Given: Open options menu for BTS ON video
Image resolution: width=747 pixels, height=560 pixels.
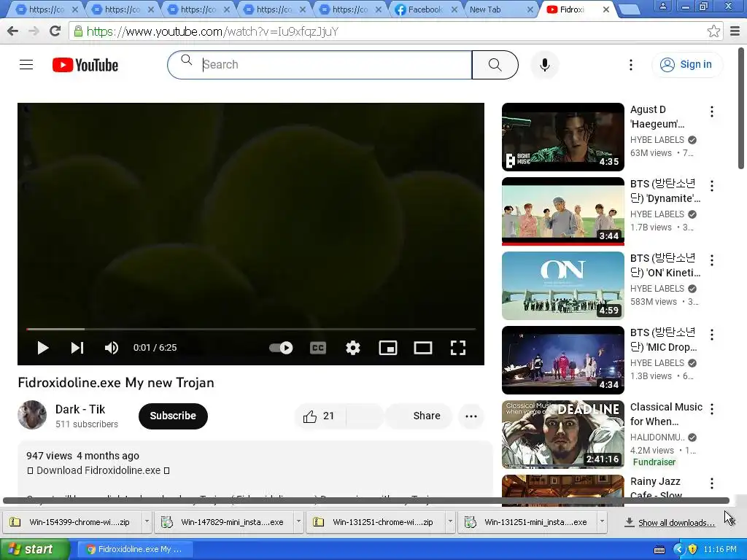Looking at the screenshot, I should [x=712, y=260].
